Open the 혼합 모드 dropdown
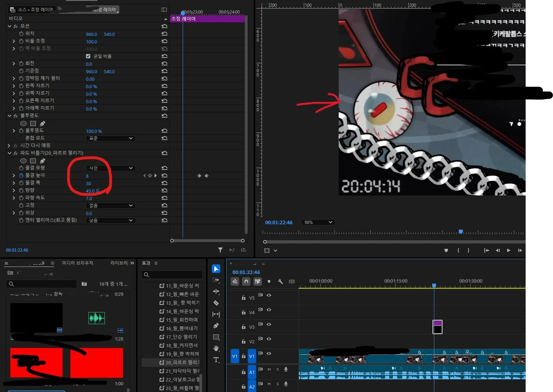 [111, 138]
